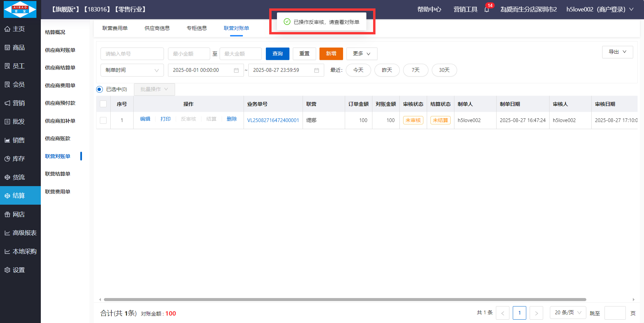Click the marketing megaphone icon
This screenshot has width=644, height=323.
[x=7, y=103]
